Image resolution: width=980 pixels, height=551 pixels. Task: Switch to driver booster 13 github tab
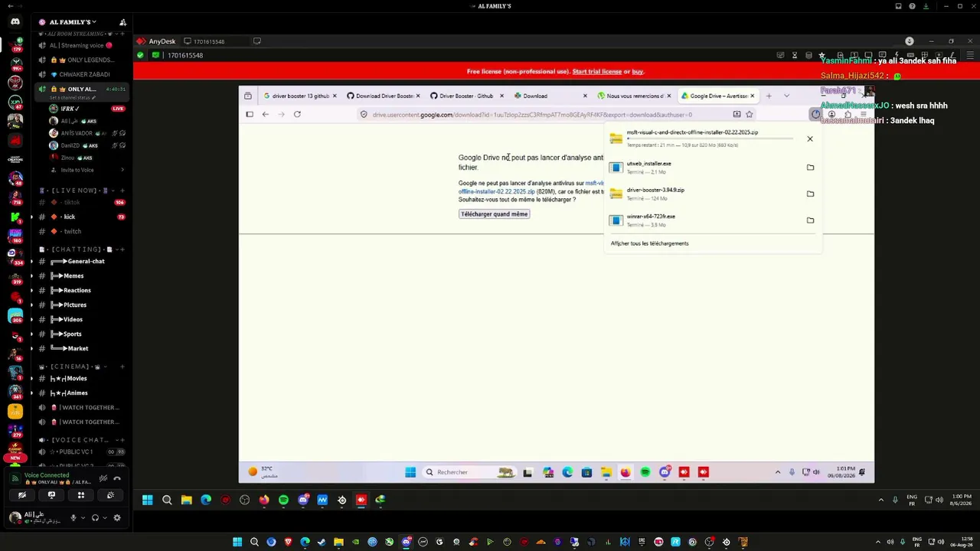pos(299,96)
